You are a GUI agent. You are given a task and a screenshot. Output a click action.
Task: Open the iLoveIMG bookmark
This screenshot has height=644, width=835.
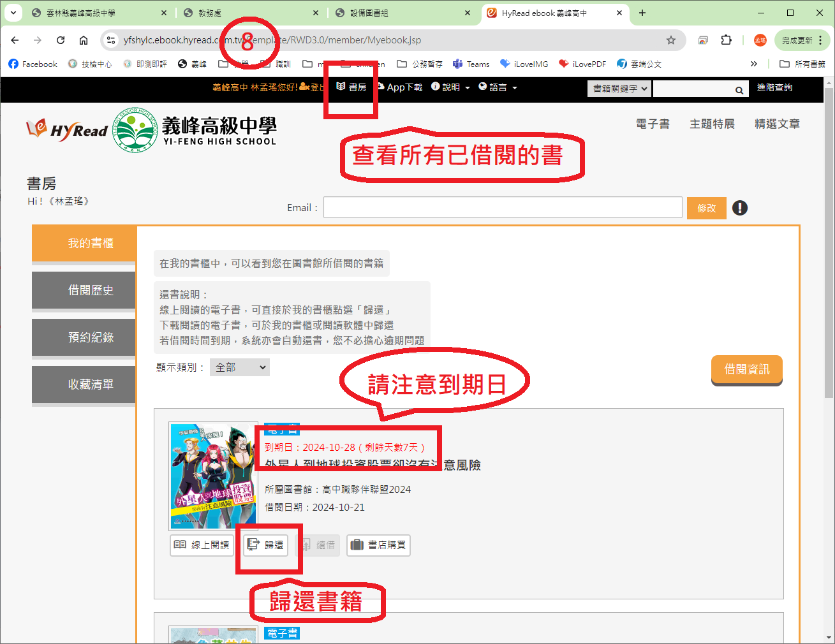524,64
